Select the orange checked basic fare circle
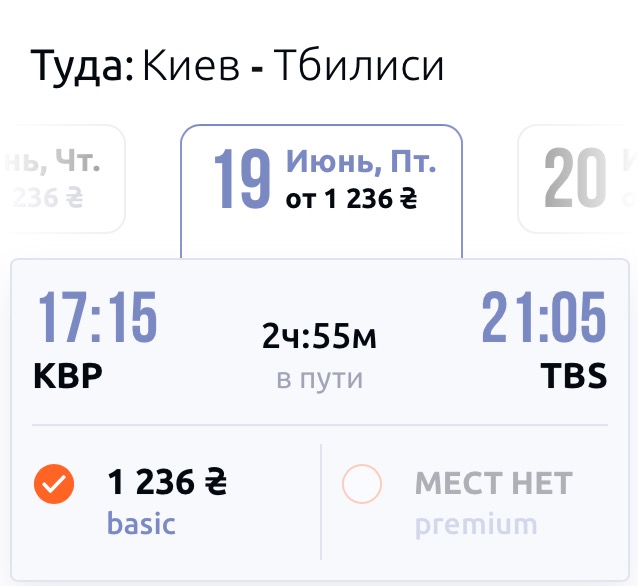 point(54,486)
